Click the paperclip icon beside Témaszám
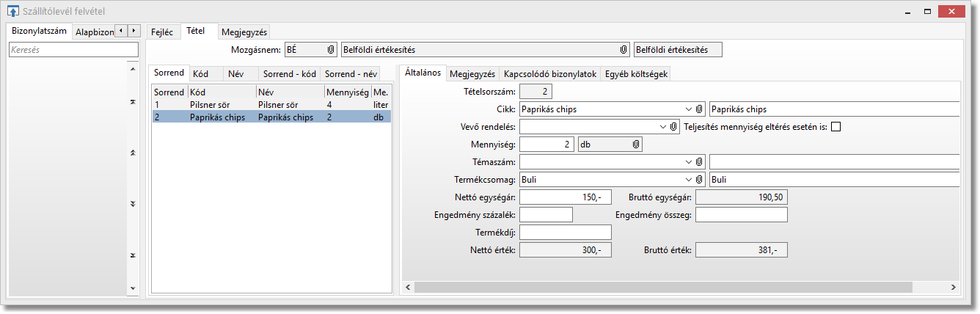This screenshot has height=314, width=980. (x=700, y=162)
